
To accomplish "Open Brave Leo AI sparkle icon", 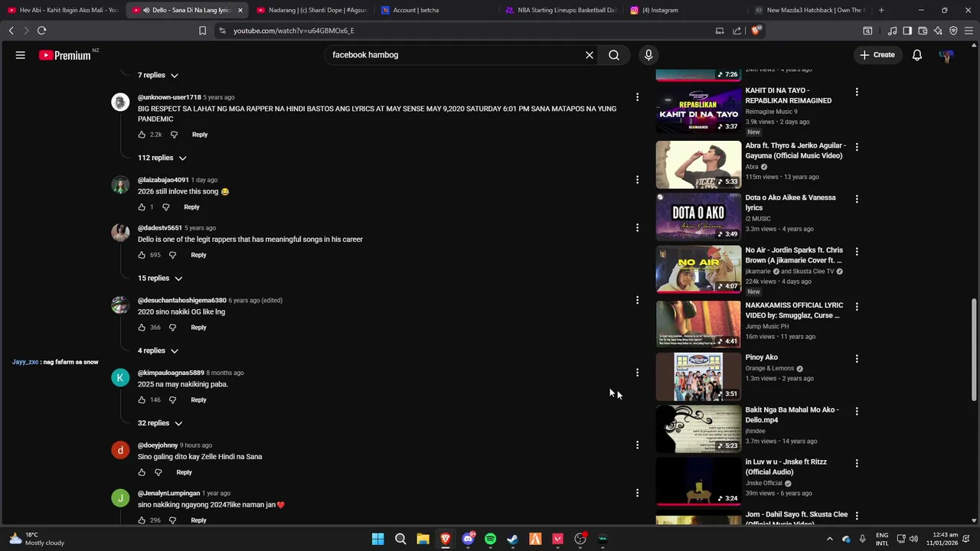I will click(938, 31).
